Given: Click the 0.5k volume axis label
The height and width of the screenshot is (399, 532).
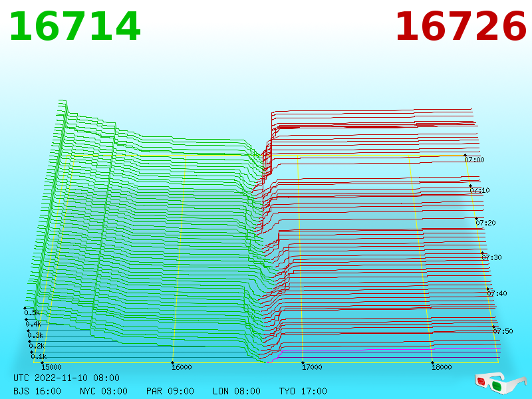Looking at the screenshot, I should point(32,313).
